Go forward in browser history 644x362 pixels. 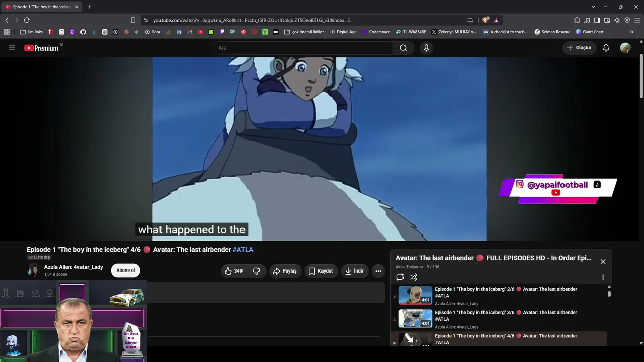point(17,20)
